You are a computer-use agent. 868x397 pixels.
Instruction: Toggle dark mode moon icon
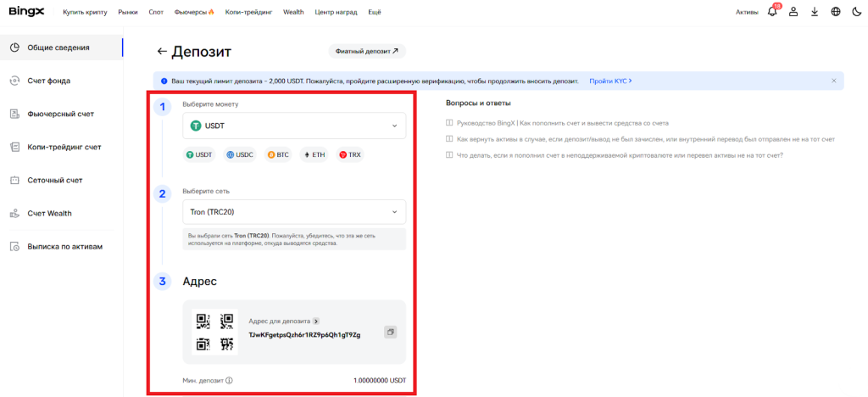click(x=856, y=12)
